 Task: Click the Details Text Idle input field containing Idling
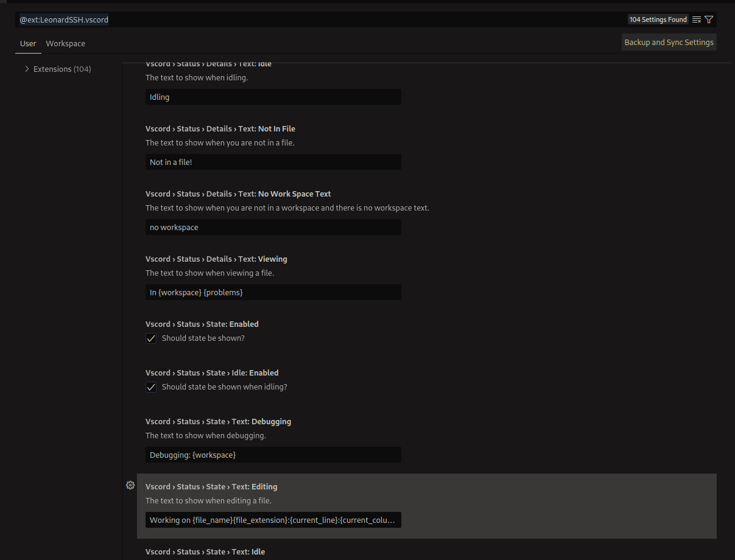273,97
